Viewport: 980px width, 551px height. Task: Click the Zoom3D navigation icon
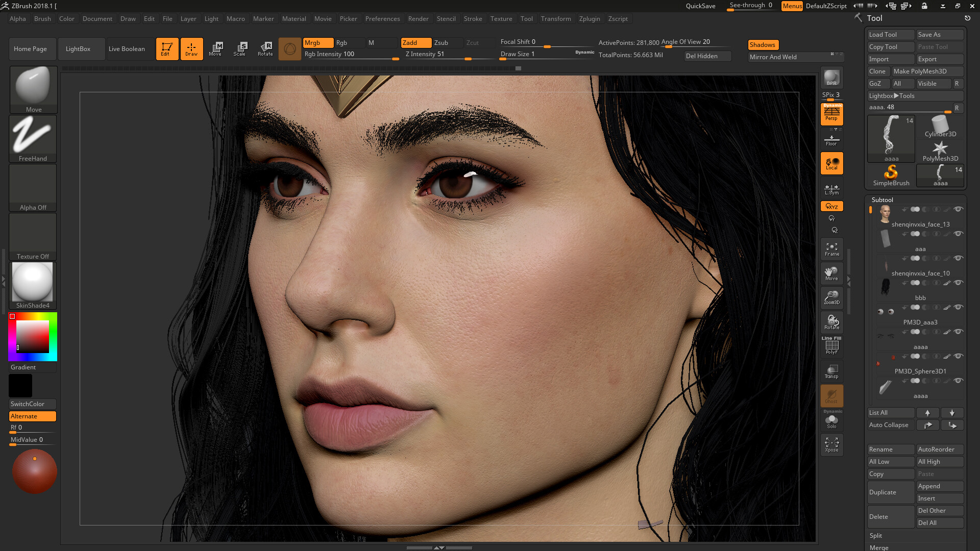pos(831,298)
